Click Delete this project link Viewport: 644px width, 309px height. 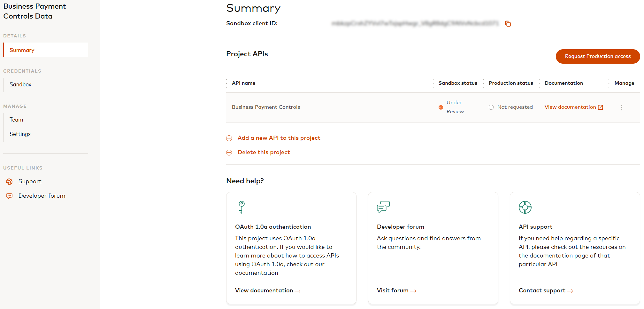pos(264,152)
